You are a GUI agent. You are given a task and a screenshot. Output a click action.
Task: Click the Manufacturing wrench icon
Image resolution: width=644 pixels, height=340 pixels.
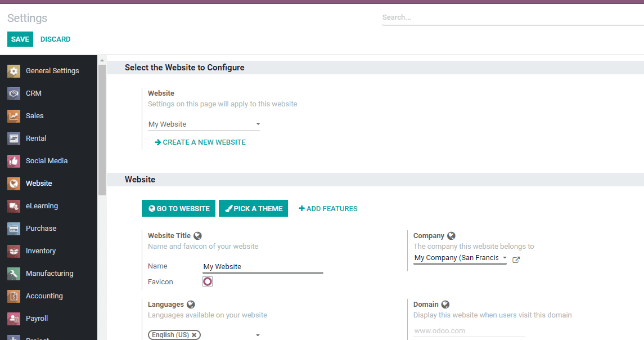point(14,274)
